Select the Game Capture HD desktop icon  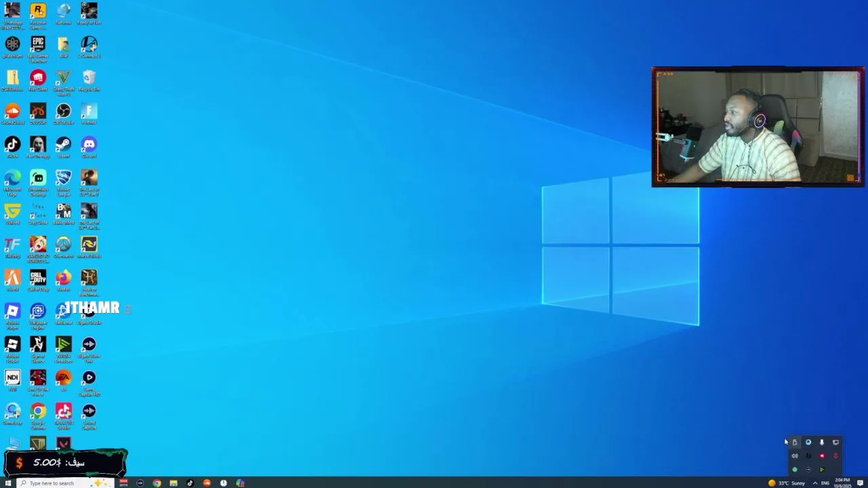[89, 383]
